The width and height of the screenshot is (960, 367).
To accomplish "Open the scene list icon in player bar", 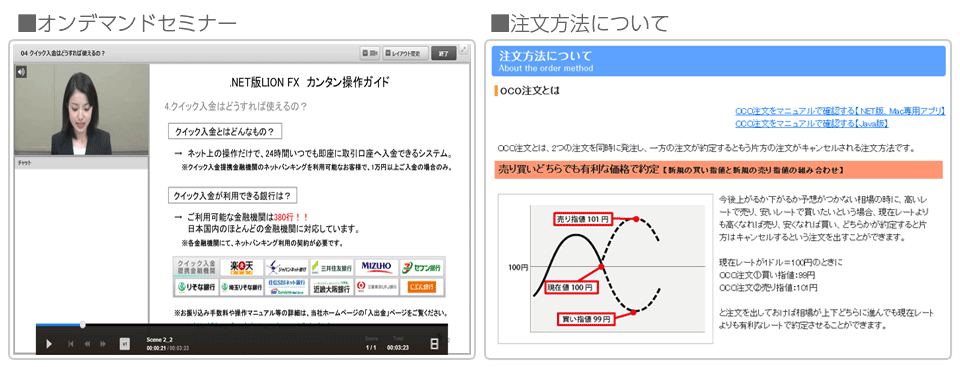I will point(435,344).
